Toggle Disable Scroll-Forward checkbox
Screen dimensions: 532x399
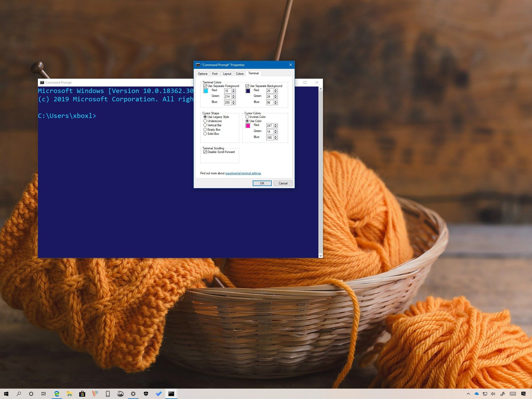pyautogui.click(x=205, y=152)
